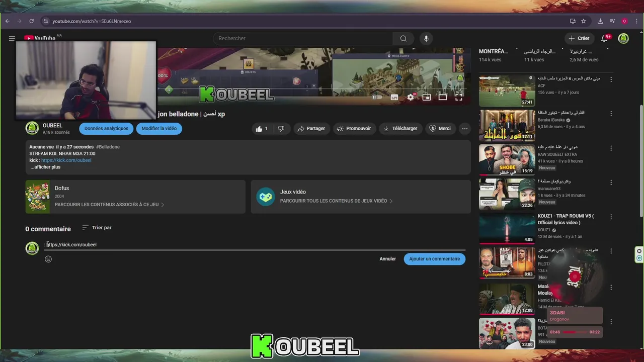Image resolution: width=644 pixels, height=362 pixels.
Task: Click the #Belladone hashtag link
Action: (x=108, y=147)
